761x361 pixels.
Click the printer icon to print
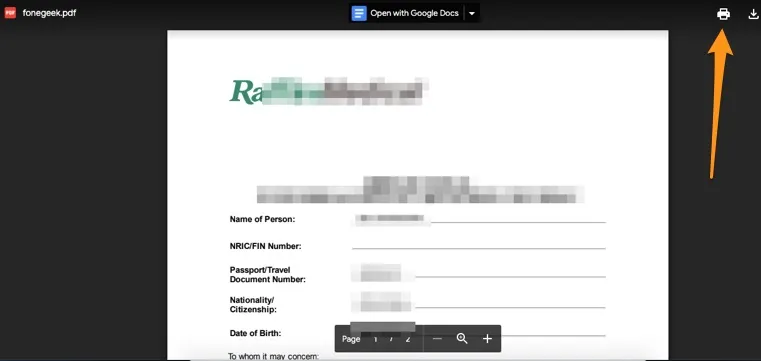pos(723,14)
